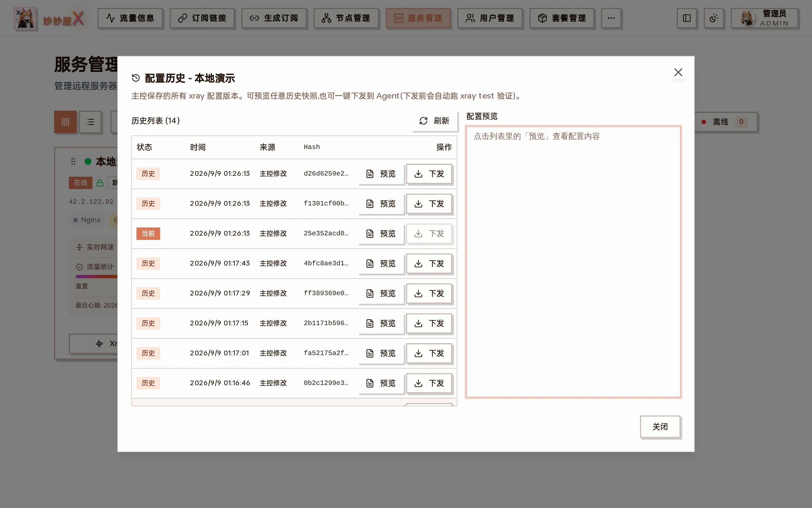Preview config with hash f1301cf00b
Image resolution: width=812 pixels, height=508 pixels.
click(x=381, y=203)
